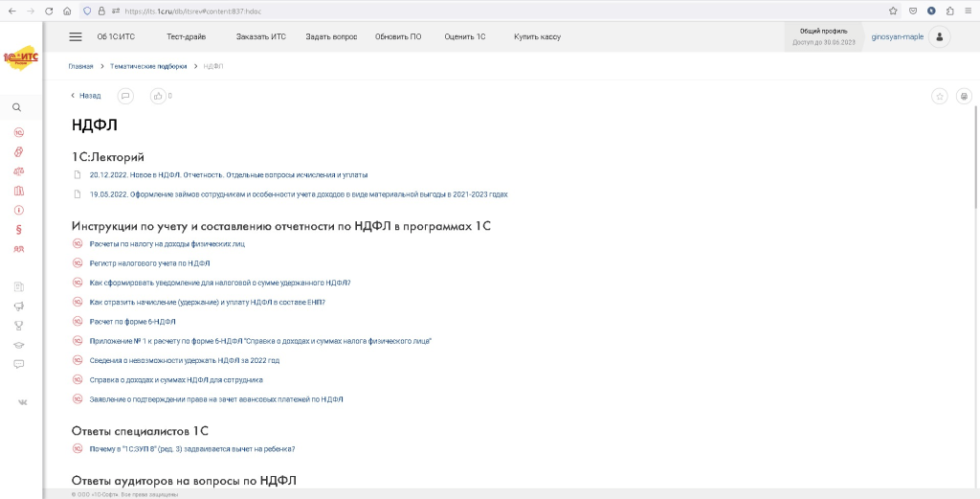Open lecture 20.12.2022 Новое в НДФЛ
This screenshot has width=980, height=499.
pos(229,175)
